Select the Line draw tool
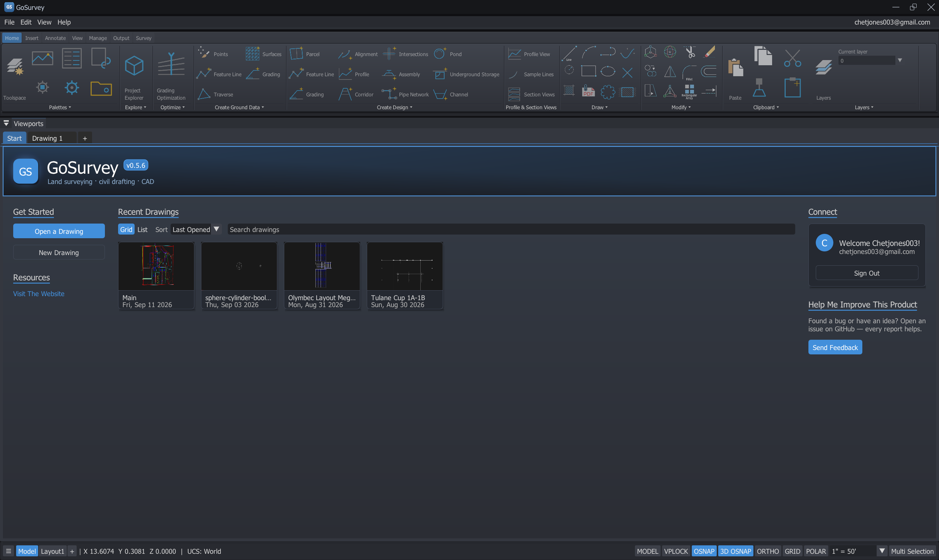Image resolution: width=939 pixels, height=560 pixels. pos(569,54)
